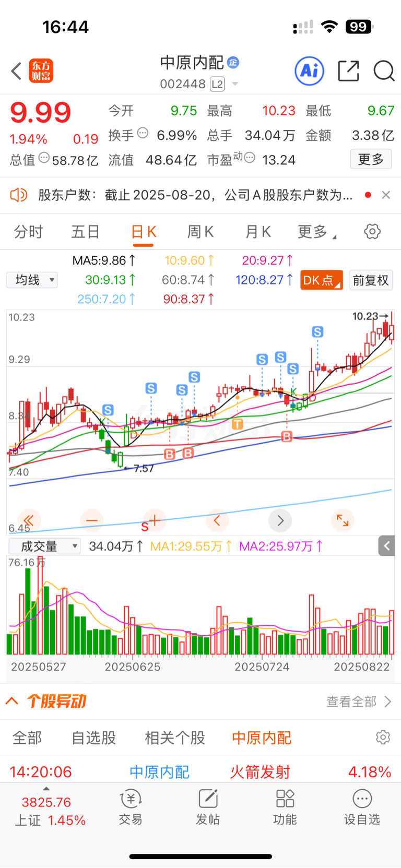Dismiss the announcement banner

pos(386,195)
